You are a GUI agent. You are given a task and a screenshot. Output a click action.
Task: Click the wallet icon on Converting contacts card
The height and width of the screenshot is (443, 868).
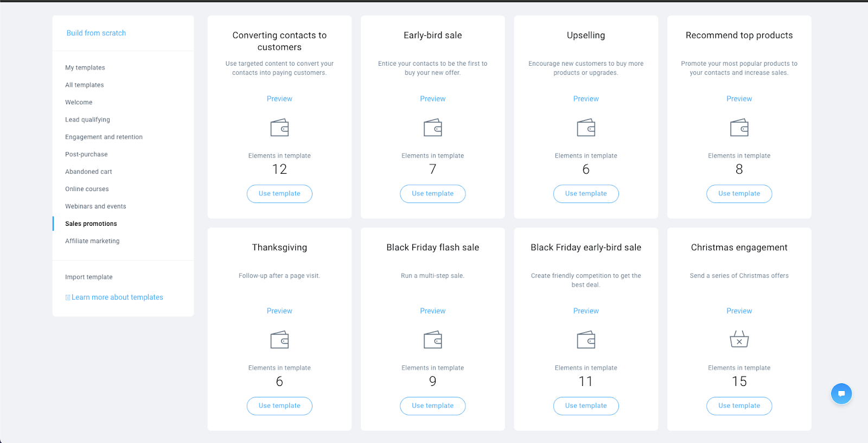tap(279, 127)
